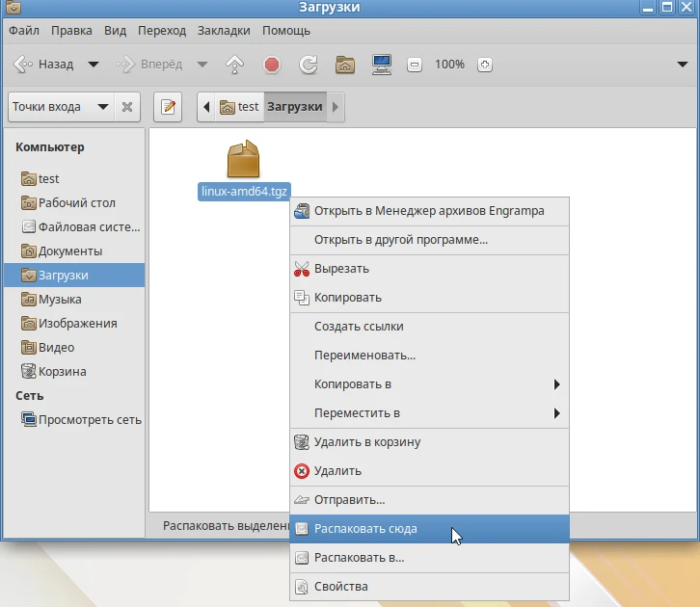Go up to the parent folder

click(235, 65)
